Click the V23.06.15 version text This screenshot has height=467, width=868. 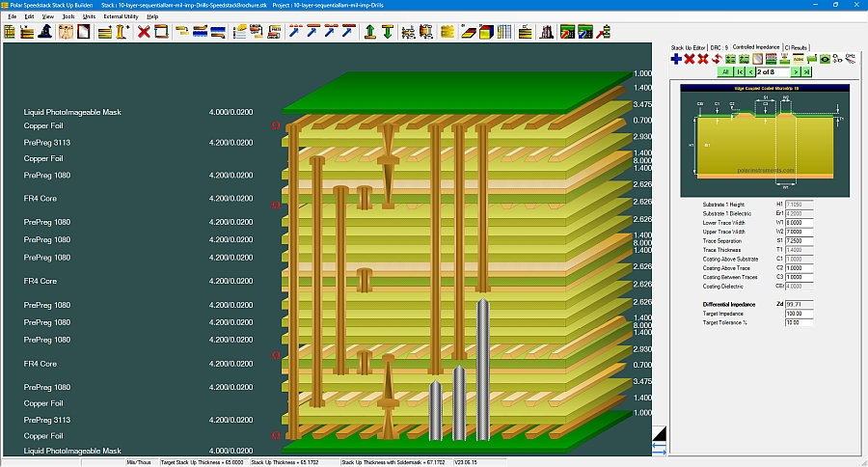click(x=466, y=462)
